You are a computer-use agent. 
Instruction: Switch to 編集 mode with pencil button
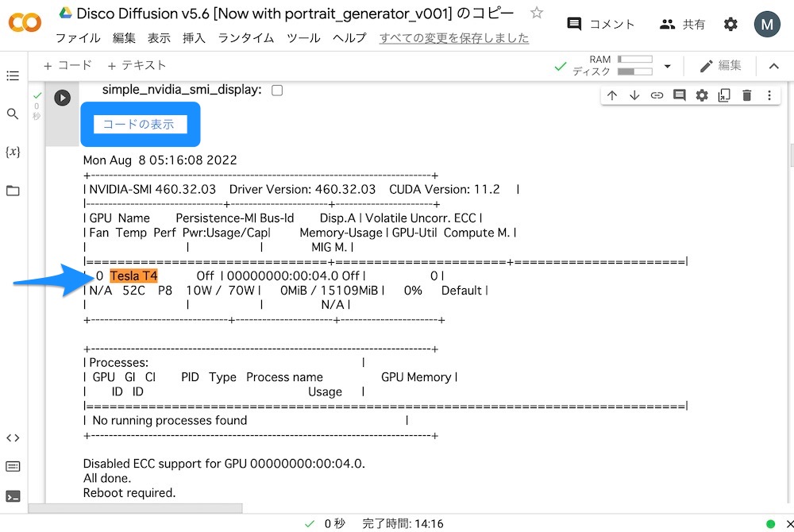click(x=721, y=65)
